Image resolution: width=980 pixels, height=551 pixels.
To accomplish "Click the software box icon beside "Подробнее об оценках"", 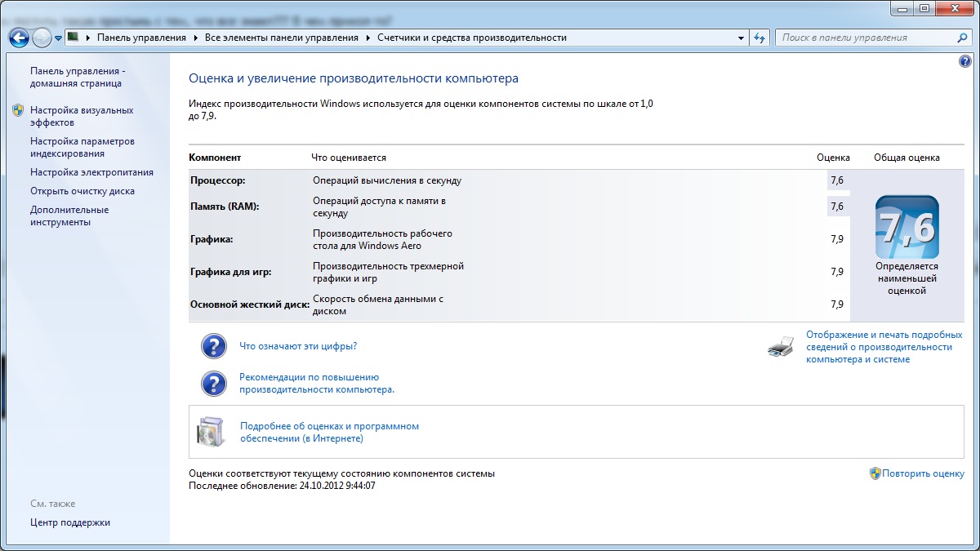I will coord(210,433).
